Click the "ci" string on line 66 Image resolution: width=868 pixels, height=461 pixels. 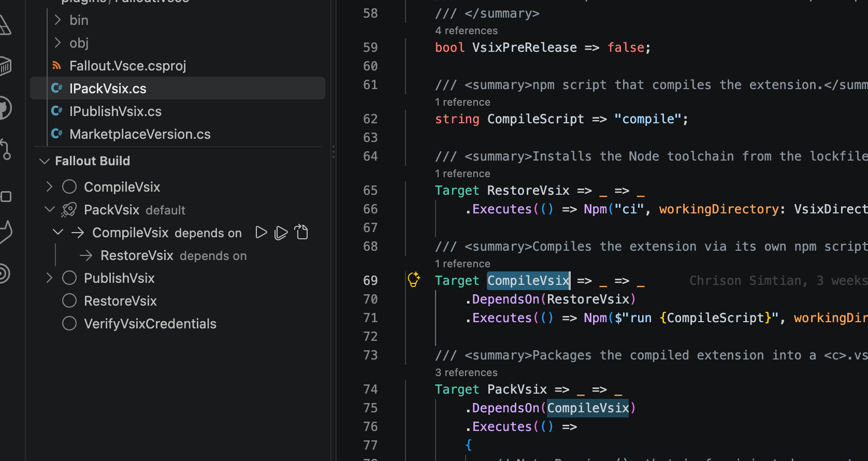(x=629, y=209)
